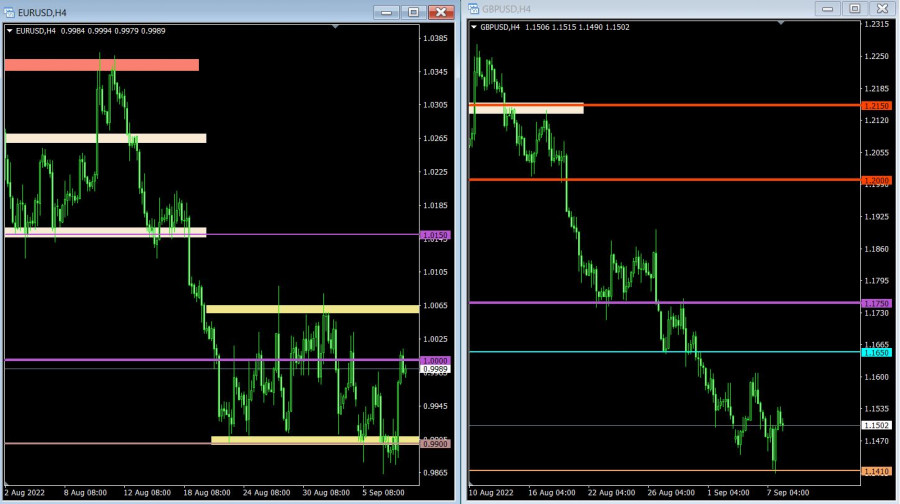Select the 1.0150 purple level label on EURUSD

(436, 235)
